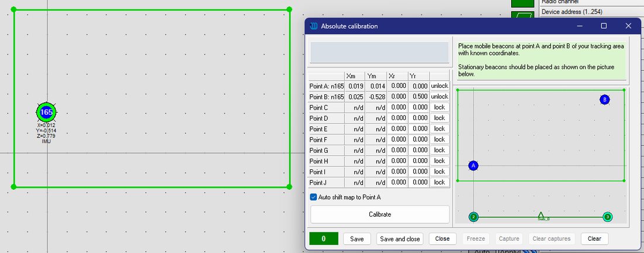Unlock Point B row

pyautogui.click(x=440, y=97)
